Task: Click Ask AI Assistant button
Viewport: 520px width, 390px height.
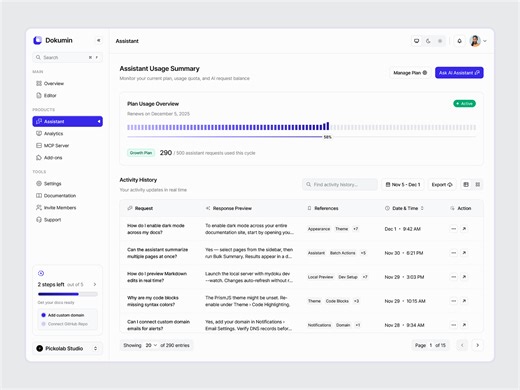Action: click(459, 73)
